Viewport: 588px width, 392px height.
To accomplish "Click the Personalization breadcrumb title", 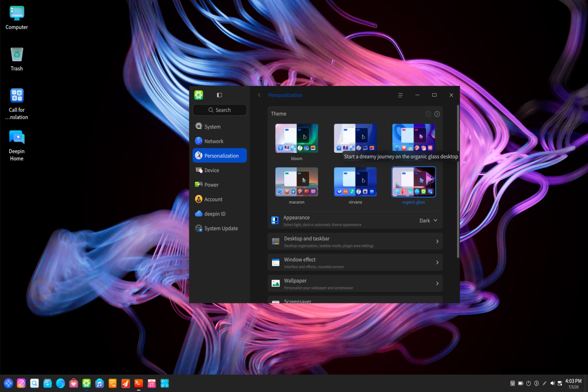I will coord(285,95).
